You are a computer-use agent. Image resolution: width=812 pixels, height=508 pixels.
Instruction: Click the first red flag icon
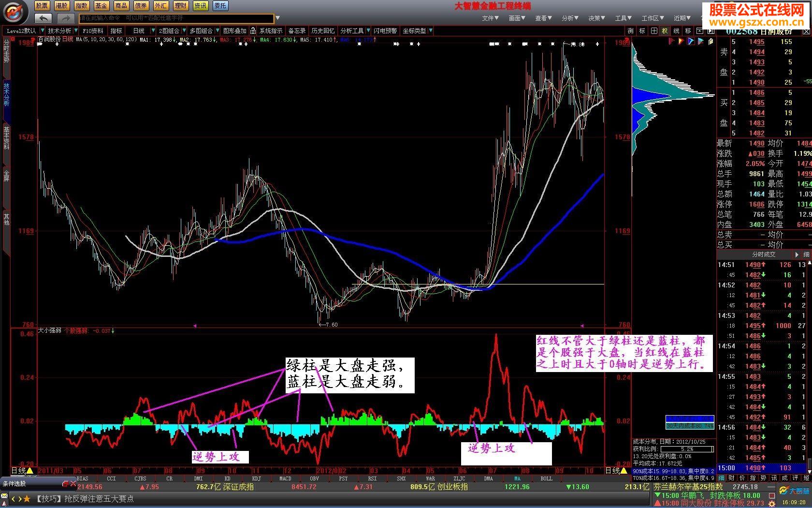tap(671, 42)
